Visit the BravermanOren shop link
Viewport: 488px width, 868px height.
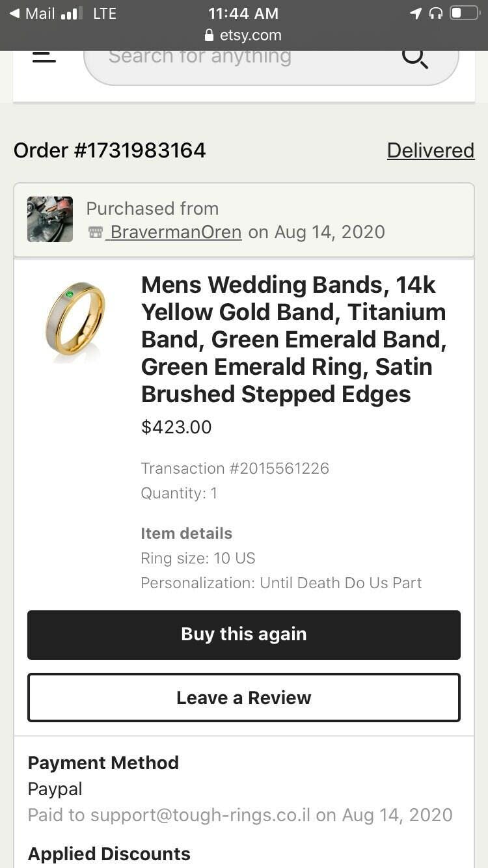tap(176, 232)
